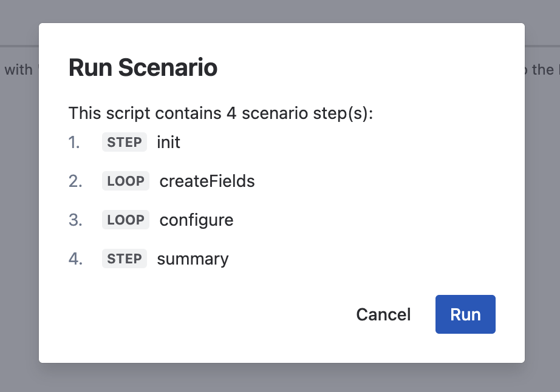
Task: Click the STEP badge next to summary
Action: click(x=124, y=259)
